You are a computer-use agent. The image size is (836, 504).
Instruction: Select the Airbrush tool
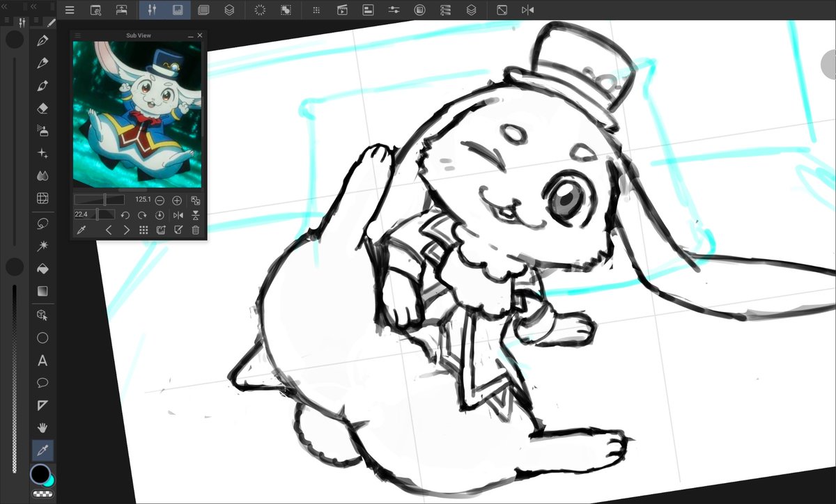tap(42, 131)
